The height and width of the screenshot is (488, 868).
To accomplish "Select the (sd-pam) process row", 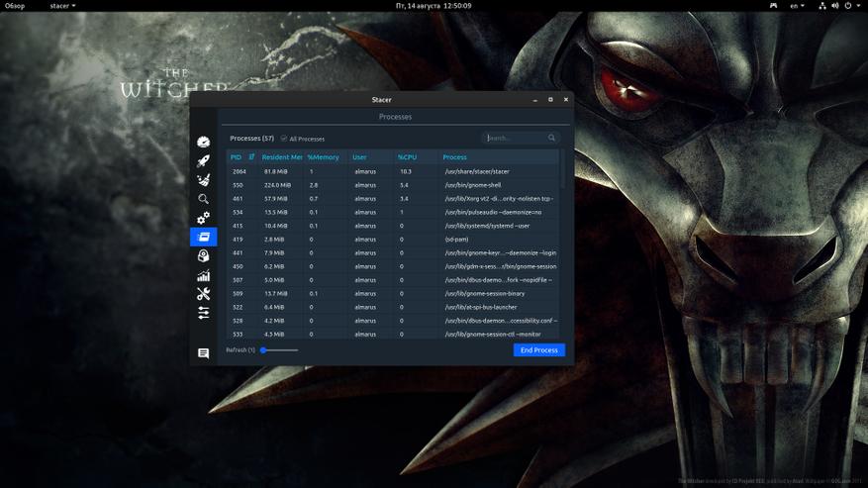I will coord(393,240).
